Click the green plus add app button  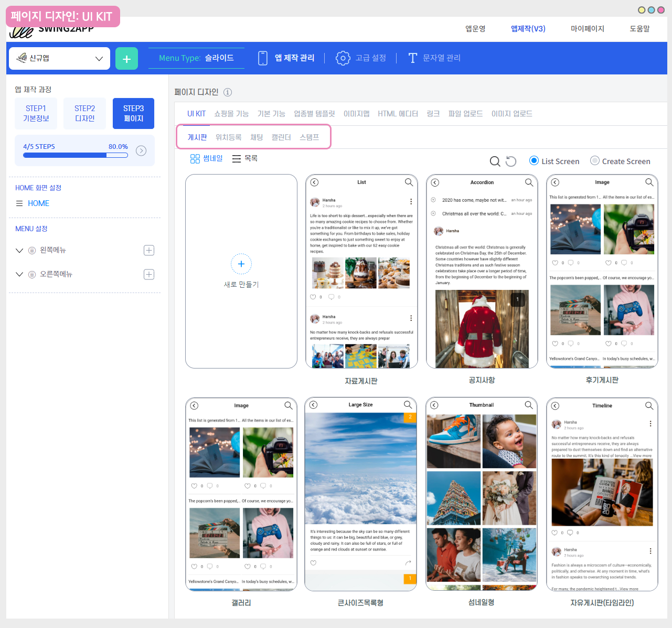(x=126, y=59)
